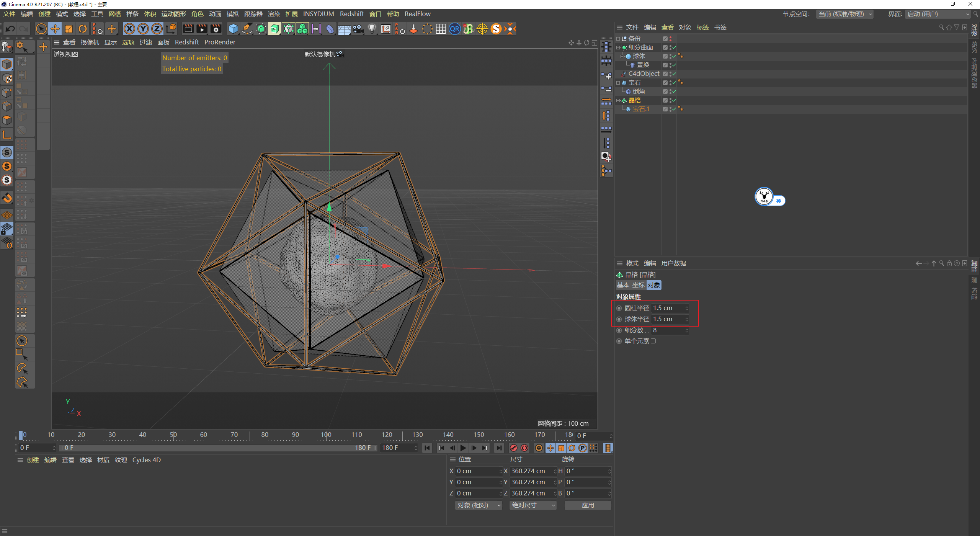Toggle the X axis lock
The image size is (980, 536).
click(x=129, y=29)
